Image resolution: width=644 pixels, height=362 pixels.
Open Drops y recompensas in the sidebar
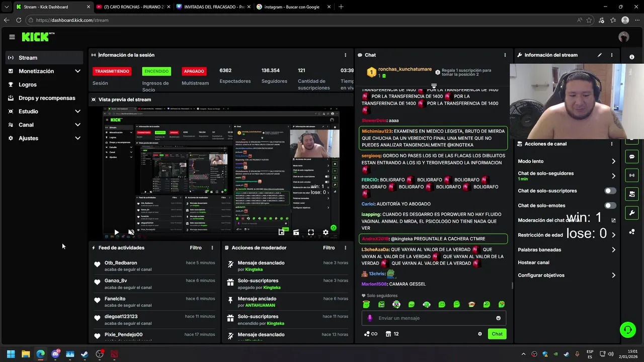(45, 98)
